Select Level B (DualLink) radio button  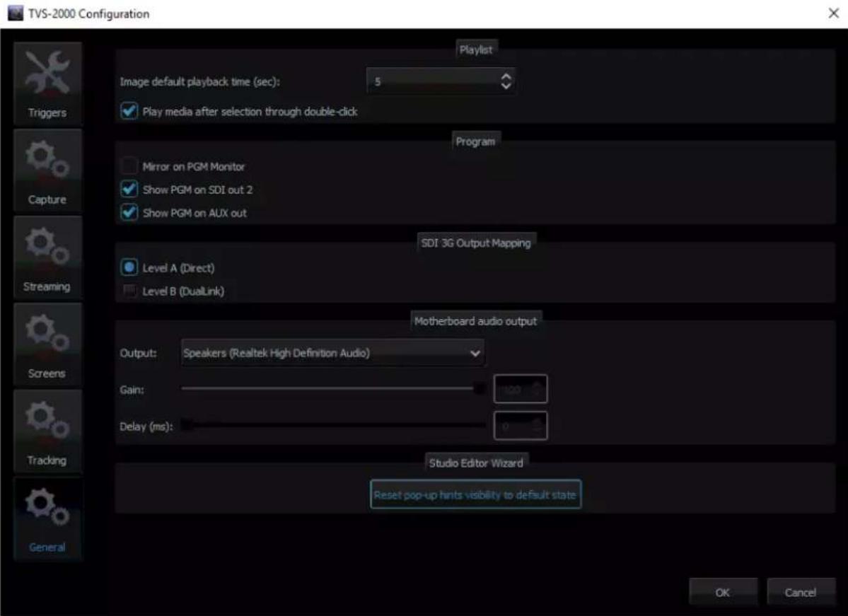(x=129, y=291)
